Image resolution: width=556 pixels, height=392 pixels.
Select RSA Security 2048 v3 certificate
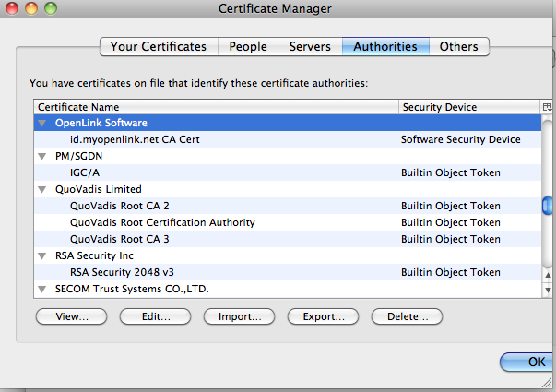(x=288, y=272)
